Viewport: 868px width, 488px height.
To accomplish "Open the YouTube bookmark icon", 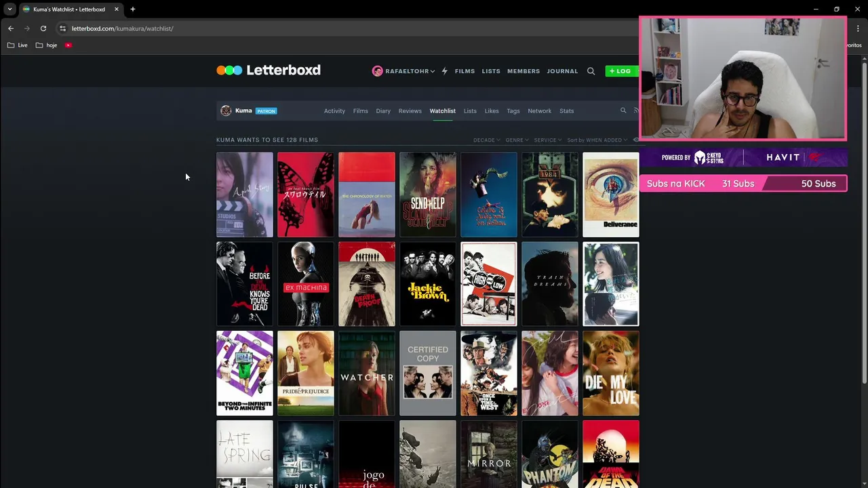I will pyautogui.click(x=68, y=45).
